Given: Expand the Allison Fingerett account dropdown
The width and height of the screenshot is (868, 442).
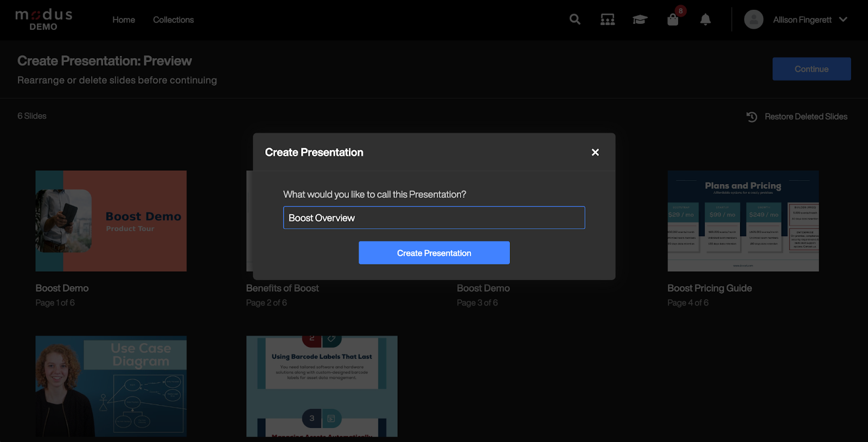Looking at the screenshot, I should [843, 20].
